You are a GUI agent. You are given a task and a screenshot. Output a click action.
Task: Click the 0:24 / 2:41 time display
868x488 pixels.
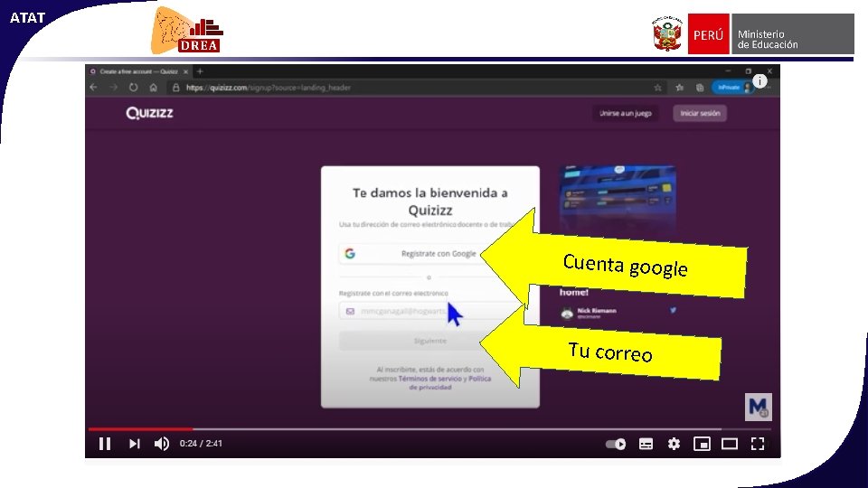click(201, 443)
